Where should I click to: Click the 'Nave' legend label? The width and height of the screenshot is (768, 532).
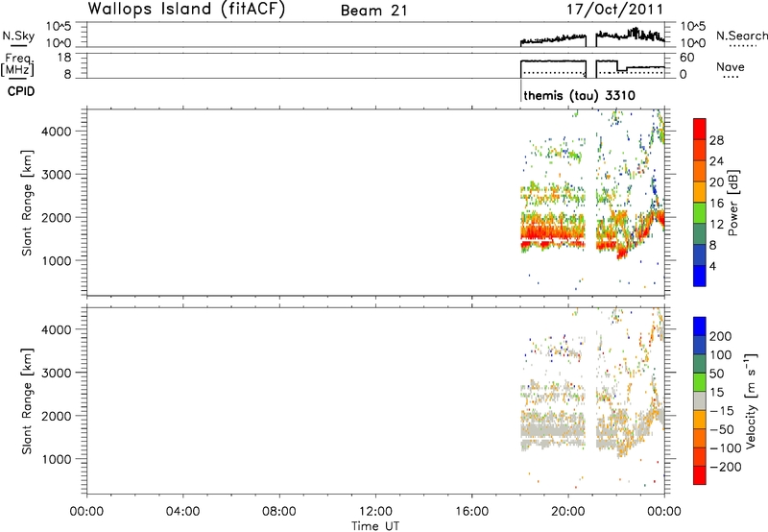[730, 66]
